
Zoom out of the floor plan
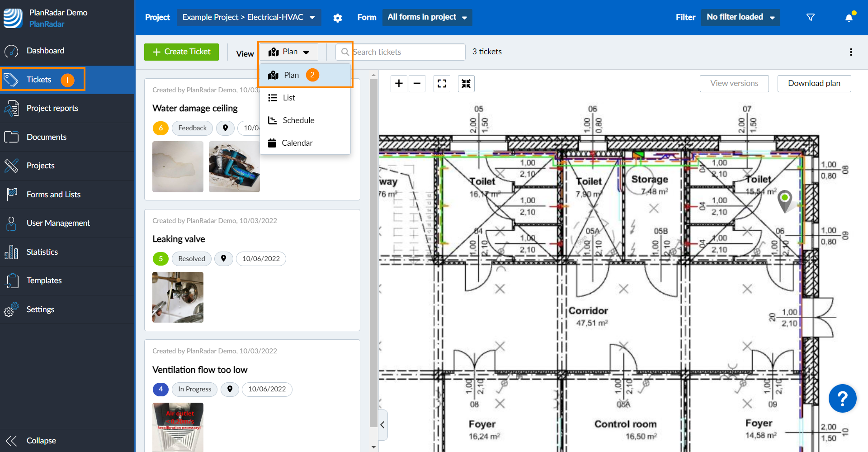(x=417, y=83)
